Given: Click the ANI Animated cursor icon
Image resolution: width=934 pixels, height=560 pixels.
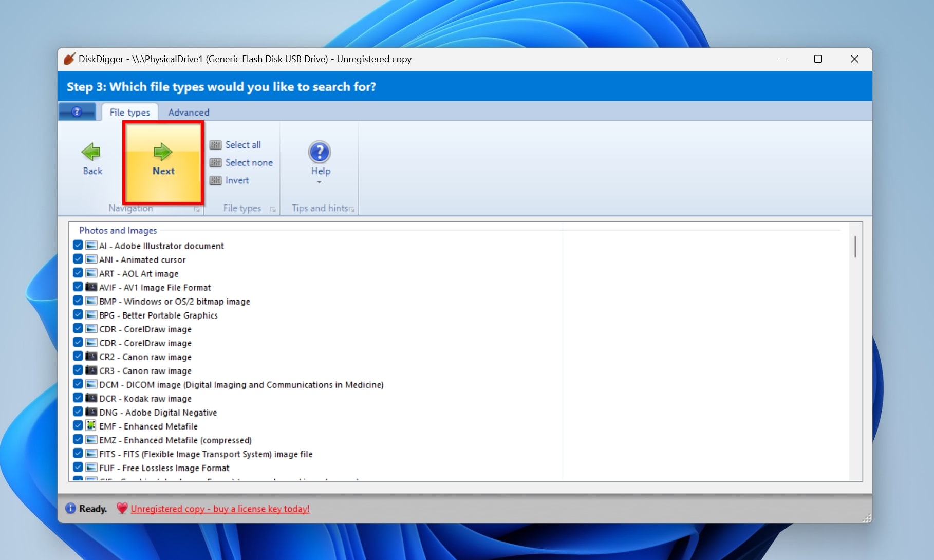Looking at the screenshot, I should 91,259.
